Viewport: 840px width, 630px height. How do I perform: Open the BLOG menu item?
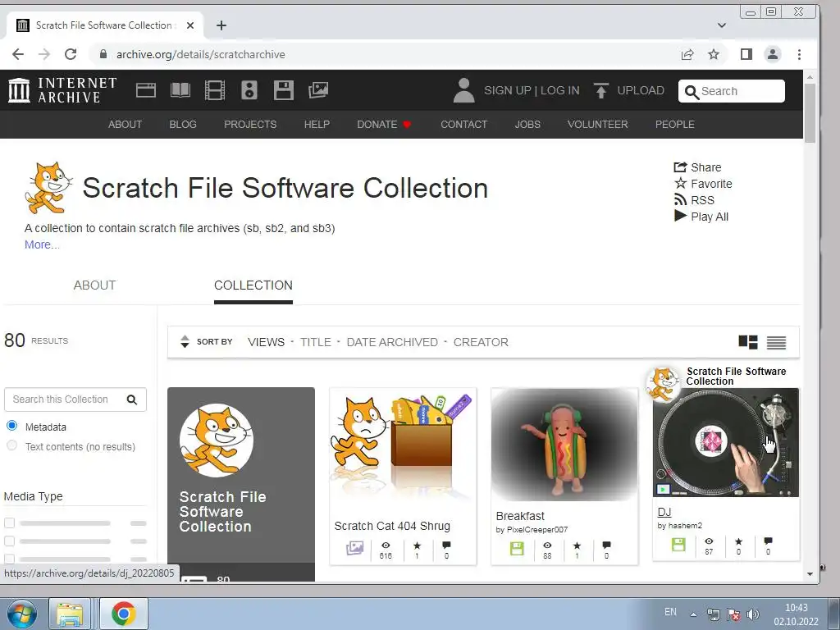(183, 125)
